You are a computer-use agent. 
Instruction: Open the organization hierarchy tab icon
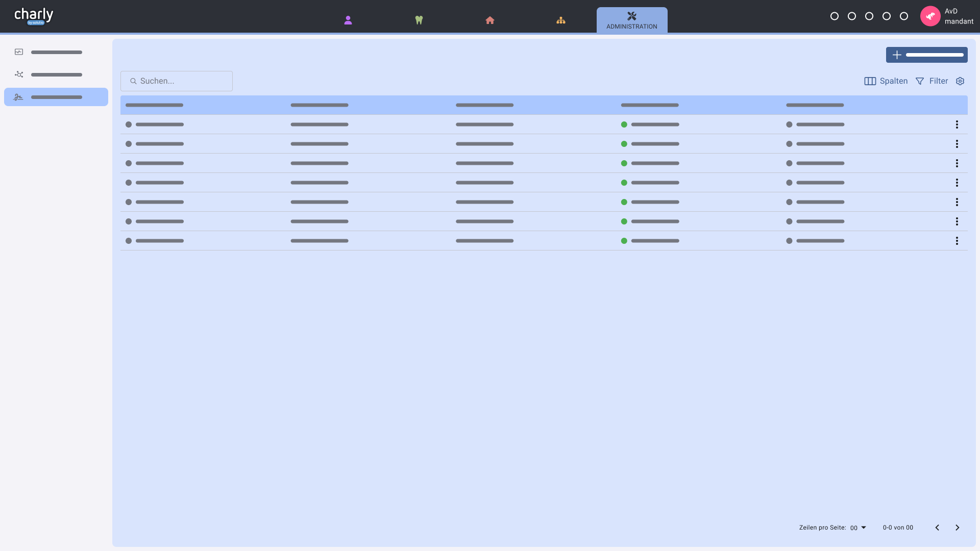pyautogui.click(x=561, y=20)
